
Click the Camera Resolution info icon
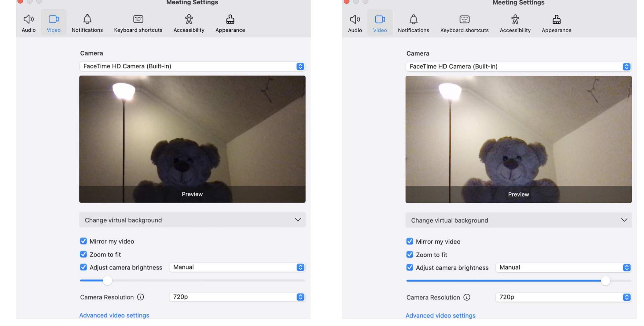click(x=140, y=297)
